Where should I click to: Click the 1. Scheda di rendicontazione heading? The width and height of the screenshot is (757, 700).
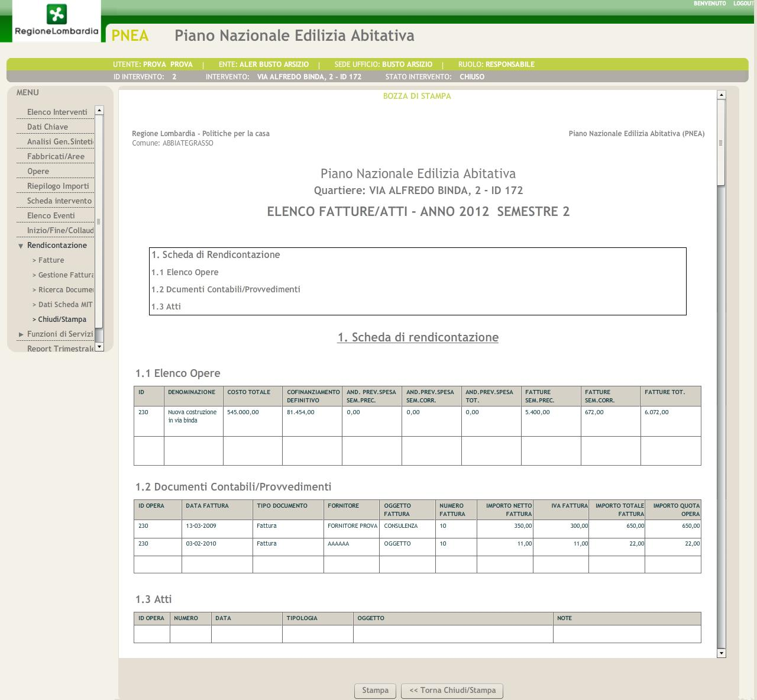coord(418,337)
